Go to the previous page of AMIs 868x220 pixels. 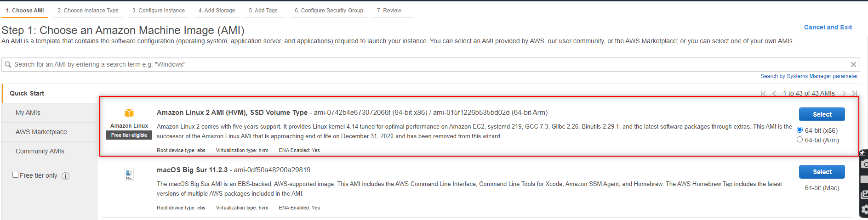pyautogui.click(x=774, y=93)
